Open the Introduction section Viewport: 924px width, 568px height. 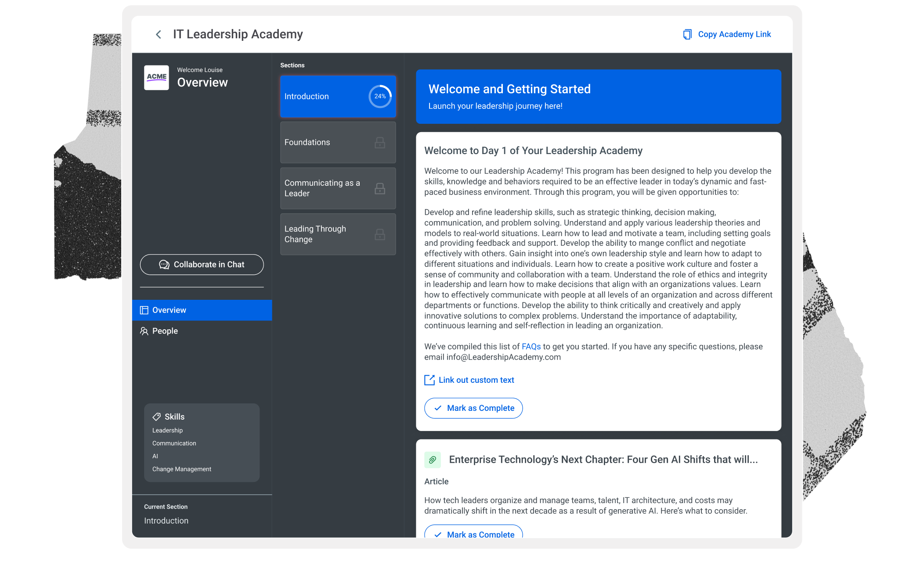point(338,97)
